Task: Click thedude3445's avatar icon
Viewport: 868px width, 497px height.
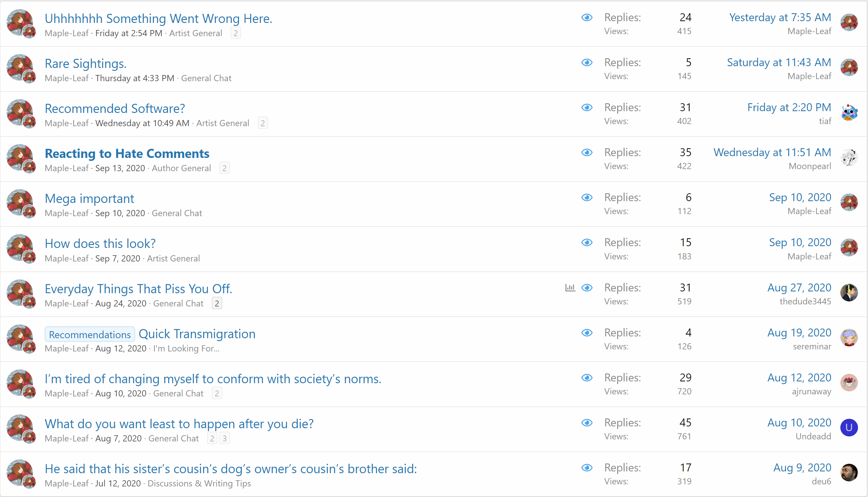Action: pyautogui.click(x=849, y=293)
